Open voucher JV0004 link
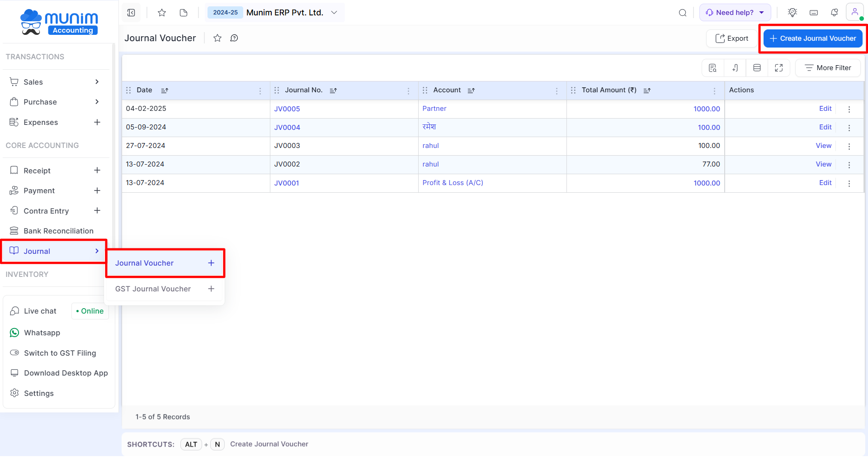The image size is (868, 457). pos(287,127)
